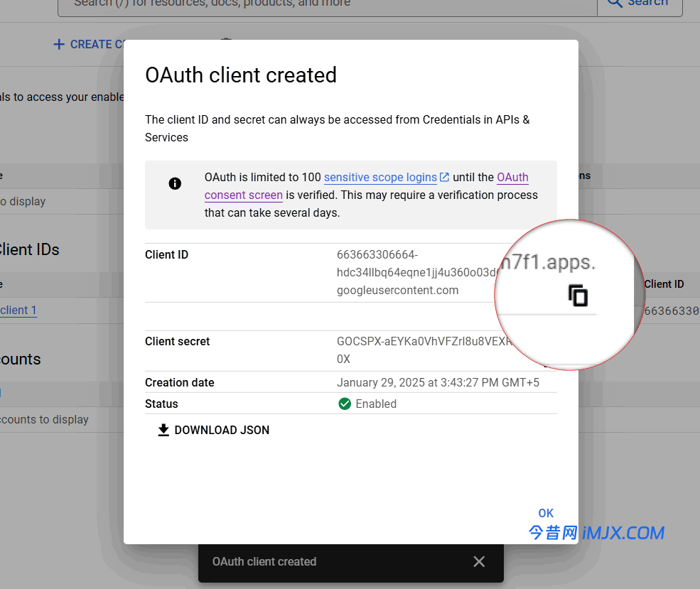Select the creation date January 29, 2025
Screen dimensions: 700x589
tap(438, 382)
